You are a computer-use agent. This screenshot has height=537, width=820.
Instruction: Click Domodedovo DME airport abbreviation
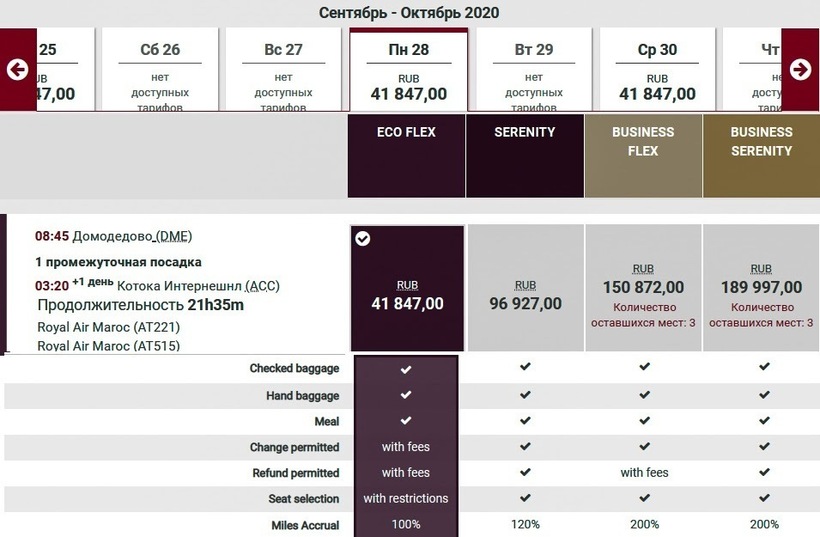pos(176,237)
